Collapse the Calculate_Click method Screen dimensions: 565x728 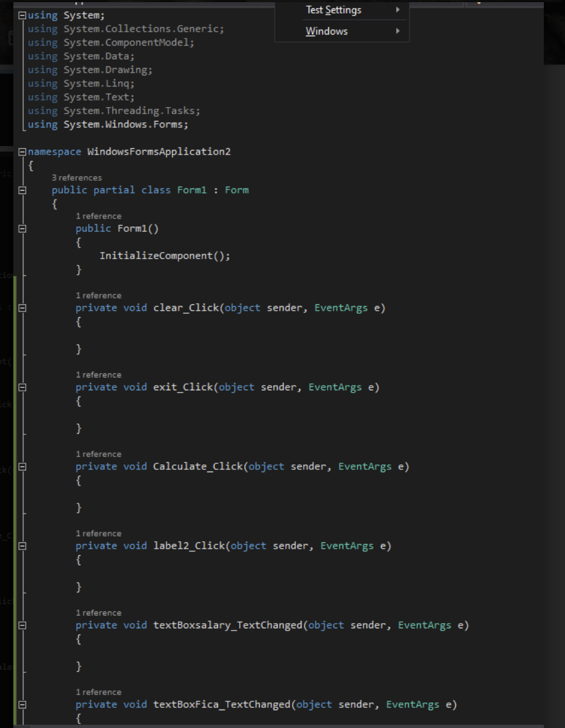coord(21,466)
